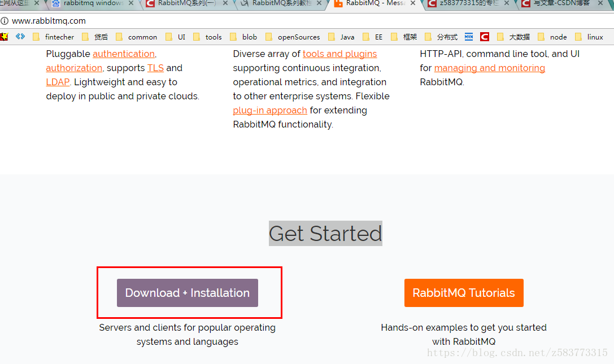Open the authentication link
The width and height of the screenshot is (614, 364).
124,54
